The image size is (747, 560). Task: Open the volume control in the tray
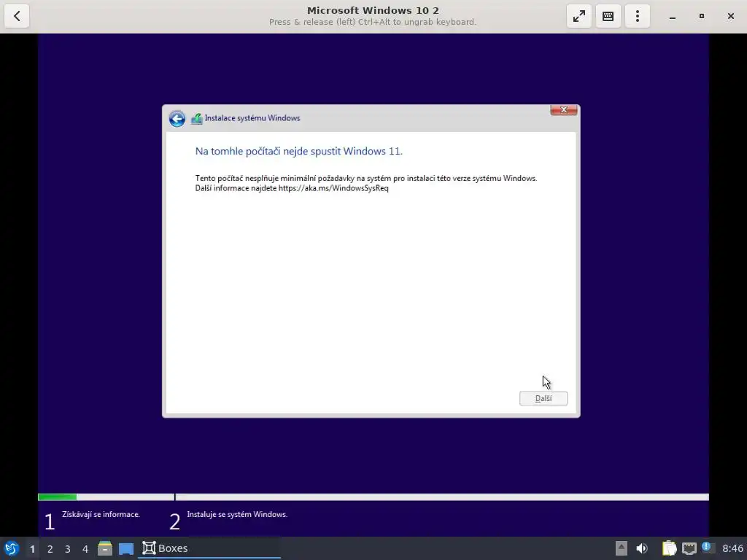[642, 548]
